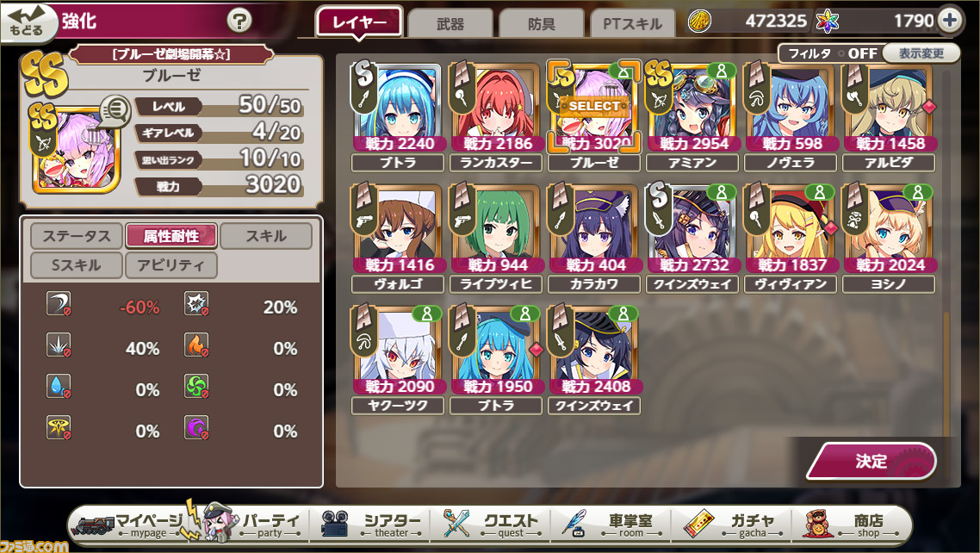
Task: Click the room feather pen icon
Action: (574, 524)
